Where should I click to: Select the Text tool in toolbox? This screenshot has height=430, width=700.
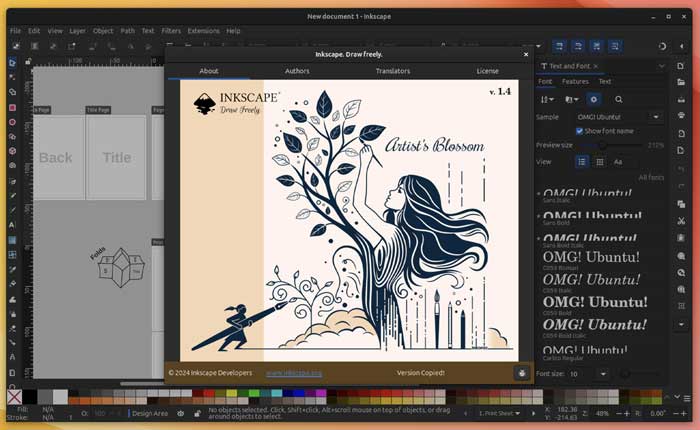12,225
